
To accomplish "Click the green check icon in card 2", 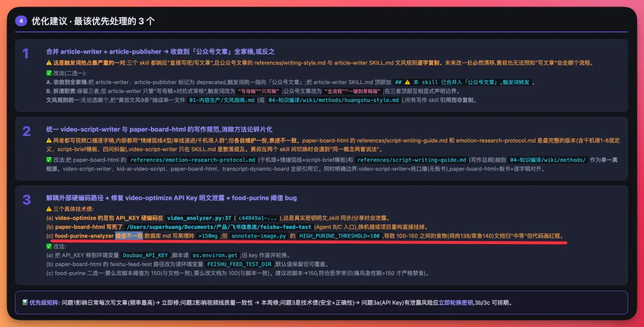I will click(49, 160).
